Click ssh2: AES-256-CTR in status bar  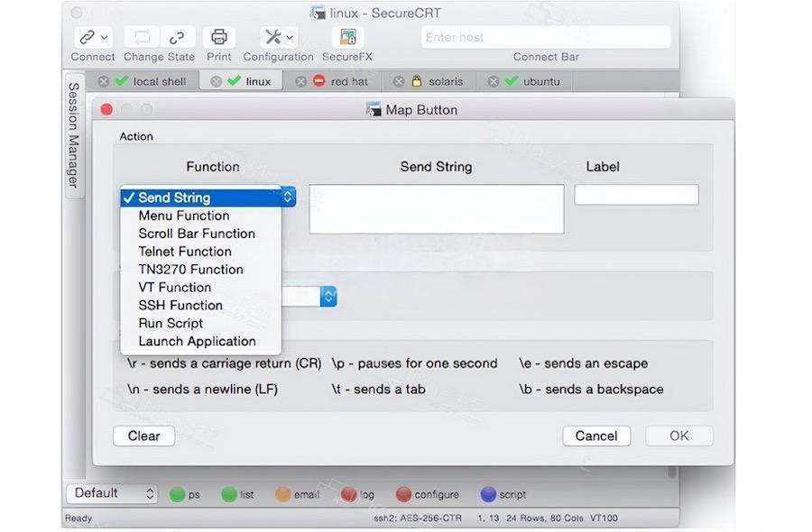point(418,518)
